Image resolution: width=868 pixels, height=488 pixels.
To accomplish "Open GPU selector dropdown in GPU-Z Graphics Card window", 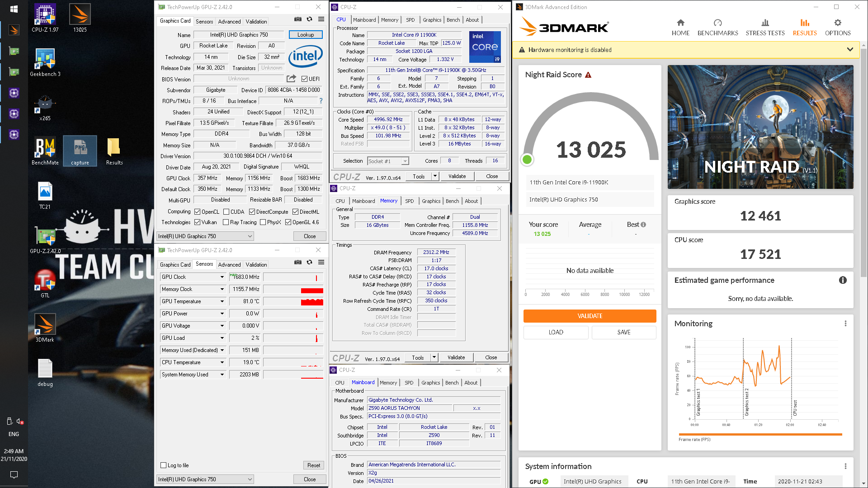I will [205, 236].
